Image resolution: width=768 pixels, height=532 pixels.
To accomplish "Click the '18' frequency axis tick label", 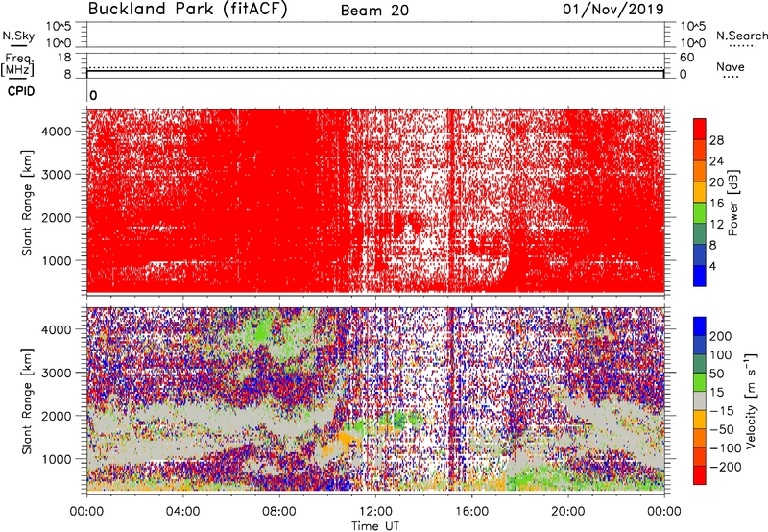I will [64, 58].
